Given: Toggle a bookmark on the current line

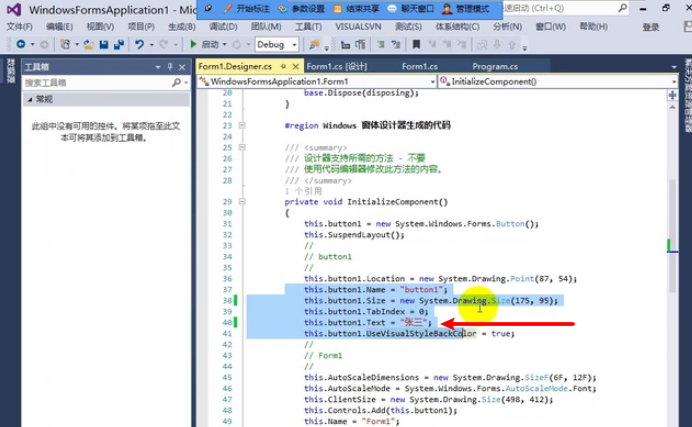Looking at the screenshot, I should point(416,44).
